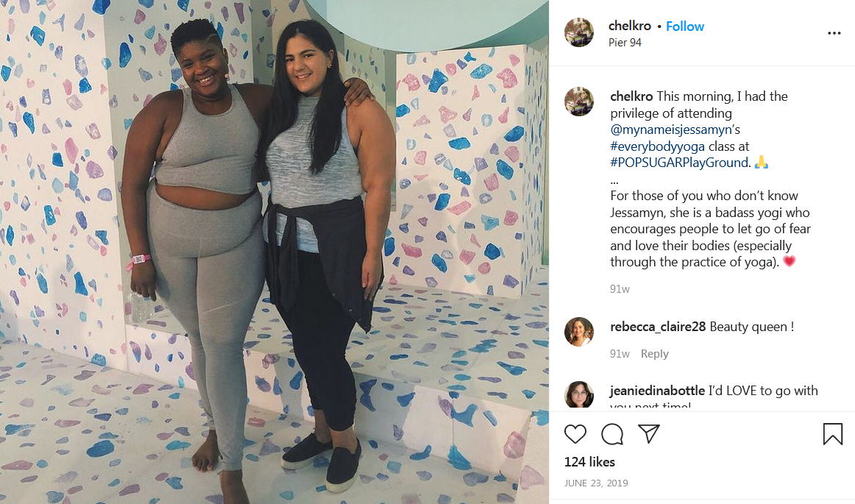Visit the rebecca_claire28 username link

(658, 326)
